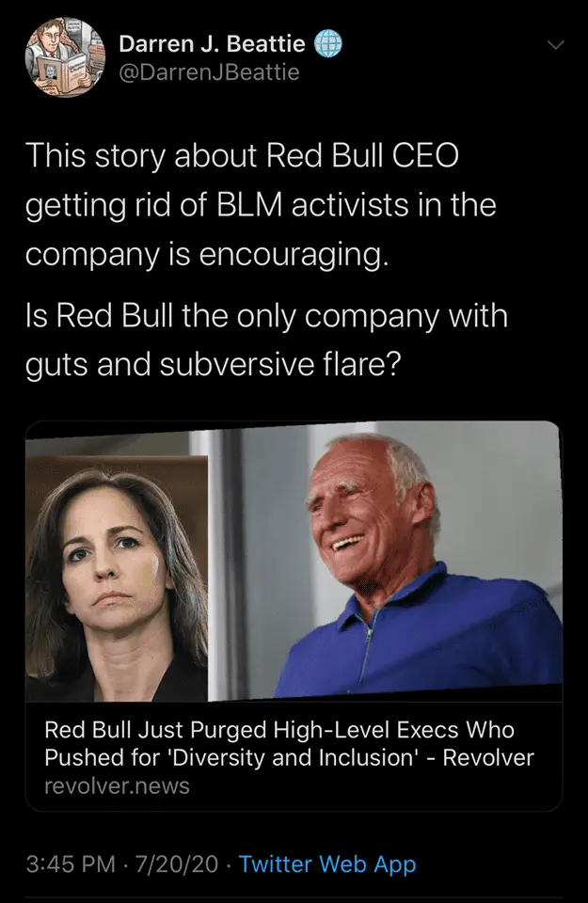The image size is (588, 903).
Task: Click the tweet's first paragraph about Red Bull CEO
Action: tap(261, 204)
